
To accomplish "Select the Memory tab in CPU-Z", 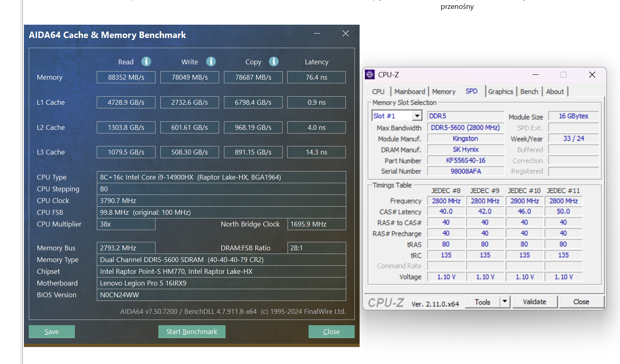I will pos(443,92).
